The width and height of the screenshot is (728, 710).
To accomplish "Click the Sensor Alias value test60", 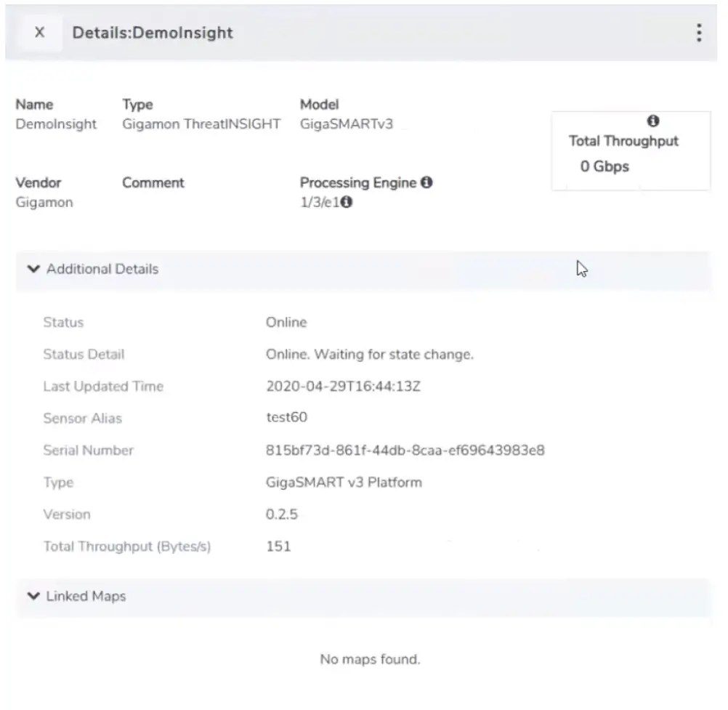I will pyautogui.click(x=283, y=418).
